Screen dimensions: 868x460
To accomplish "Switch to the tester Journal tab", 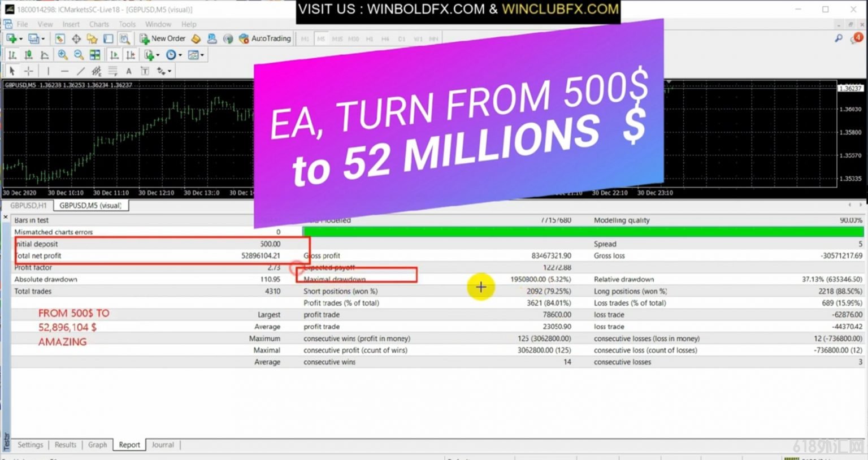I will (x=163, y=445).
